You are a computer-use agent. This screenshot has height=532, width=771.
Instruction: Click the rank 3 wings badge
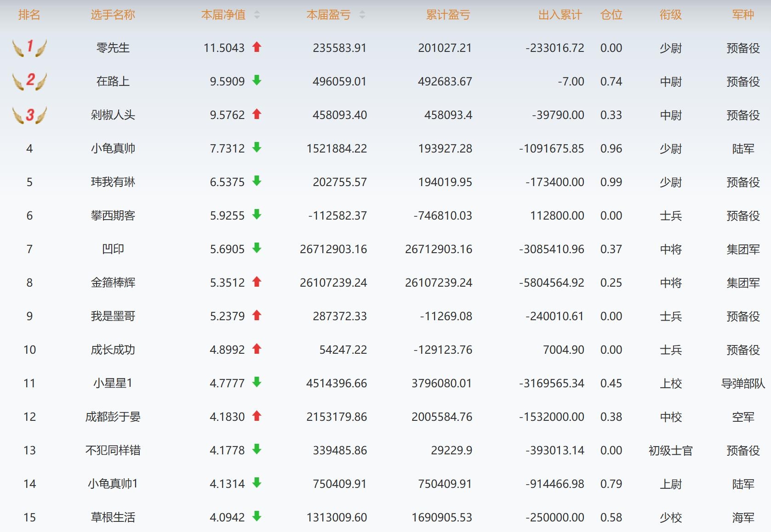(x=29, y=115)
